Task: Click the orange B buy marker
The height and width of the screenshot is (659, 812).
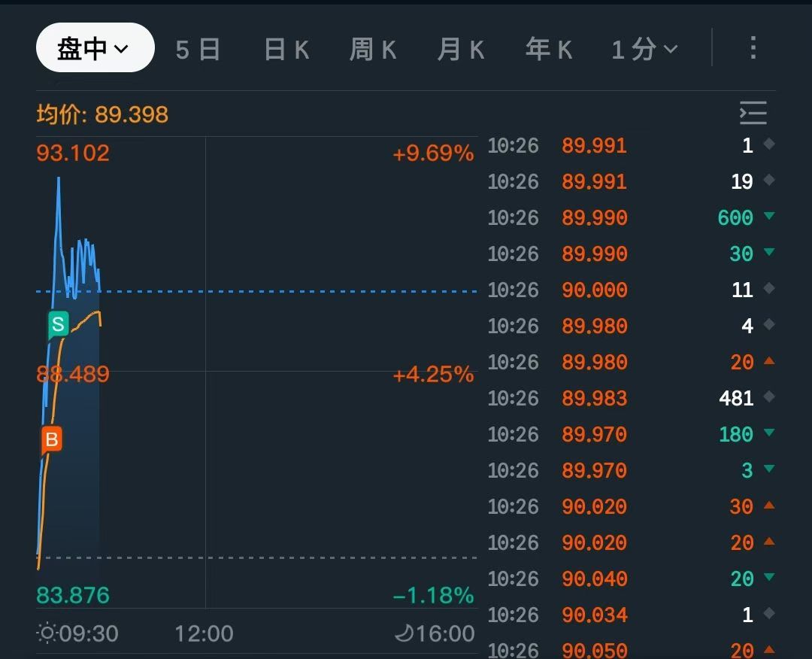Action: (52, 440)
